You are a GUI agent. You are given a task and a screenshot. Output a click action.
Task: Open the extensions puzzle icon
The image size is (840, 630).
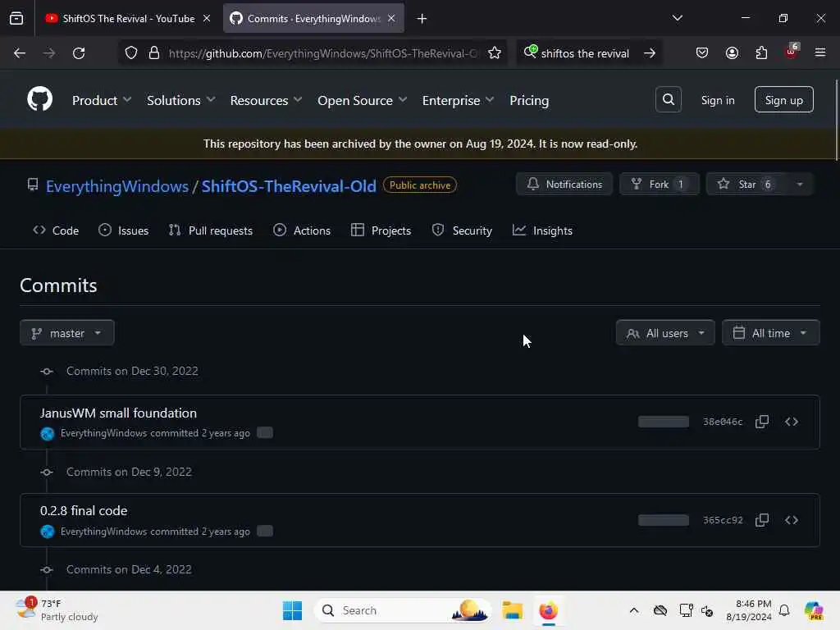pyautogui.click(x=761, y=53)
